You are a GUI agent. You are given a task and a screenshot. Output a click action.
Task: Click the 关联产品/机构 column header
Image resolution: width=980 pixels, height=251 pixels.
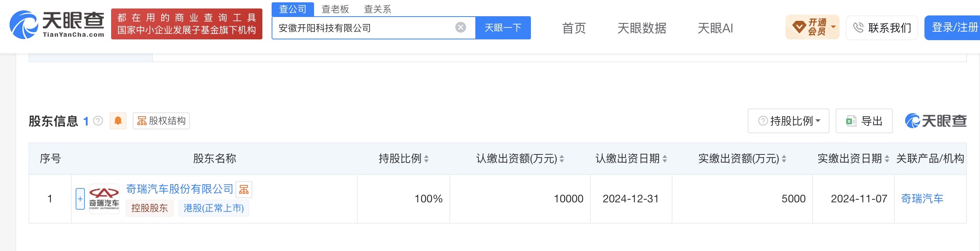930,159
